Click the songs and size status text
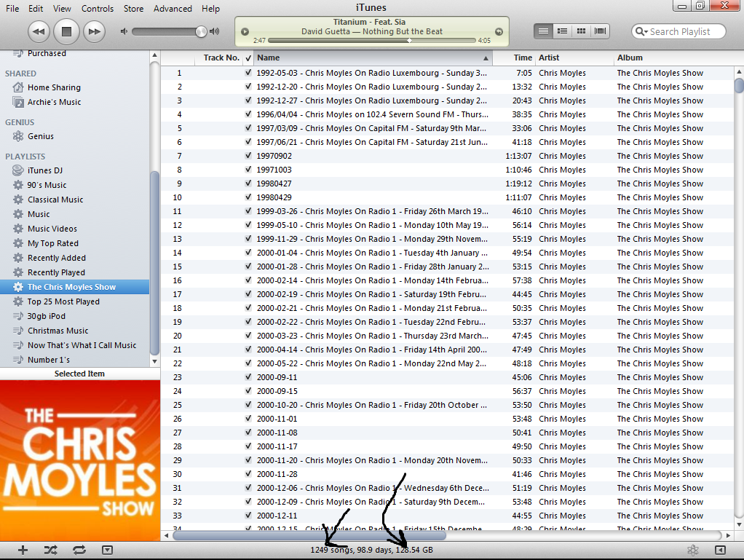 (371, 550)
